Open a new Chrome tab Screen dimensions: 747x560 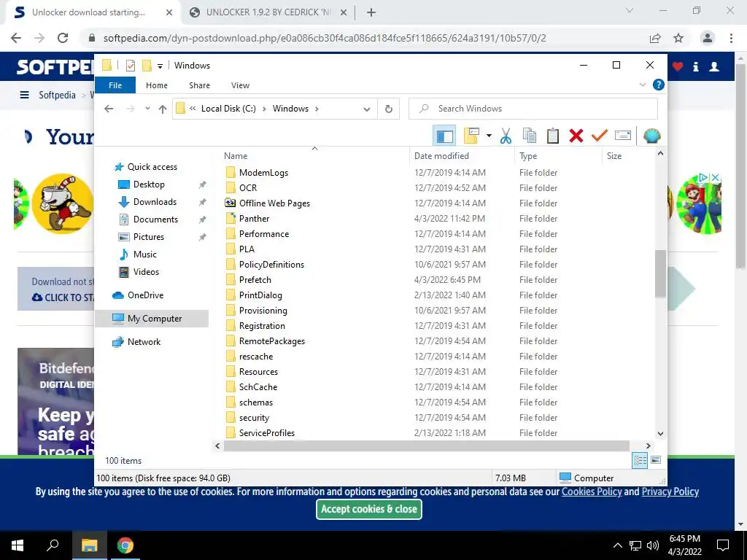(x=371, y=12)
